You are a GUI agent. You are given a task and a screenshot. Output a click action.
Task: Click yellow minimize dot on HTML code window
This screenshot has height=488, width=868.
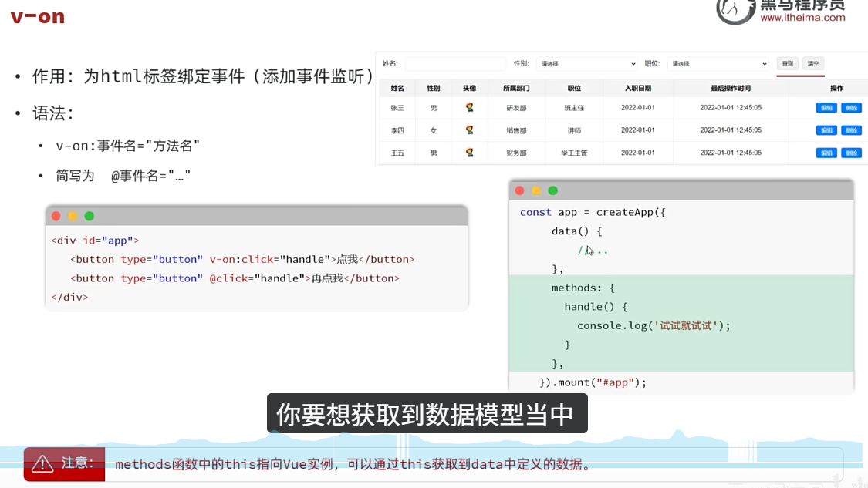[x=73, y=217]
